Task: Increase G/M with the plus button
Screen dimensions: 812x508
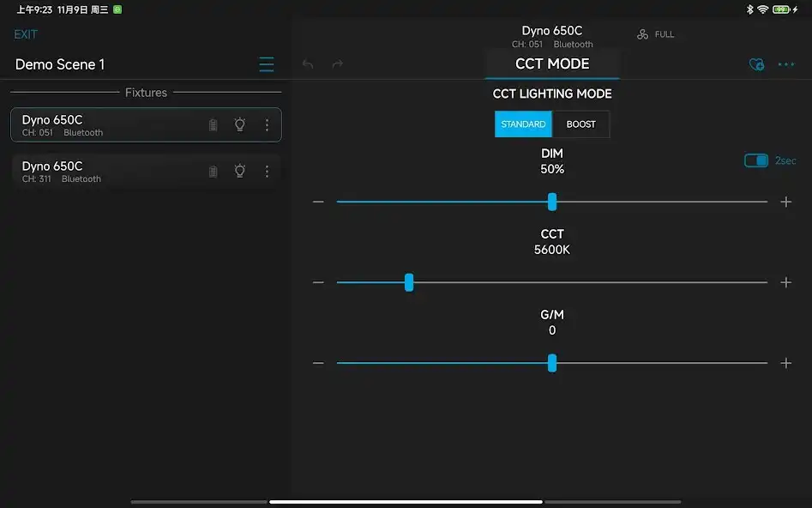Action: point(786,363)
